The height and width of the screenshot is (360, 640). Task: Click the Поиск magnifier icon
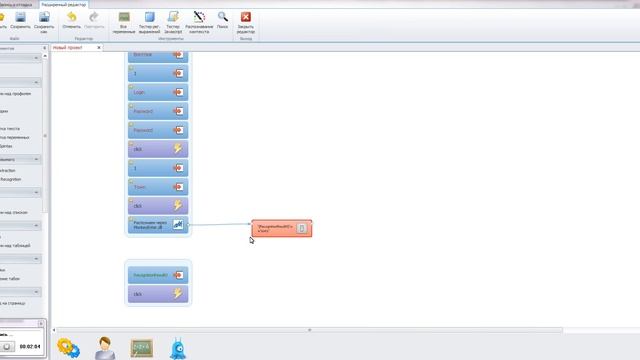click(222, 17)
